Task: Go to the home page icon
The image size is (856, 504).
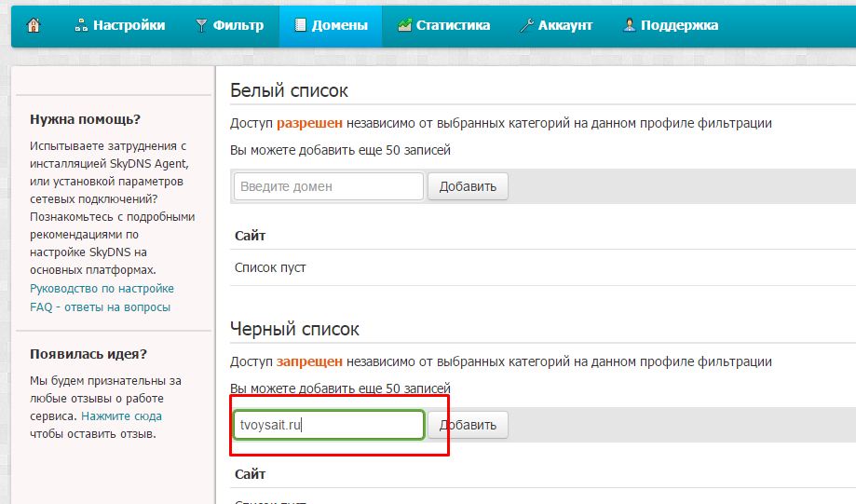Action: click(x=34, y=25)
